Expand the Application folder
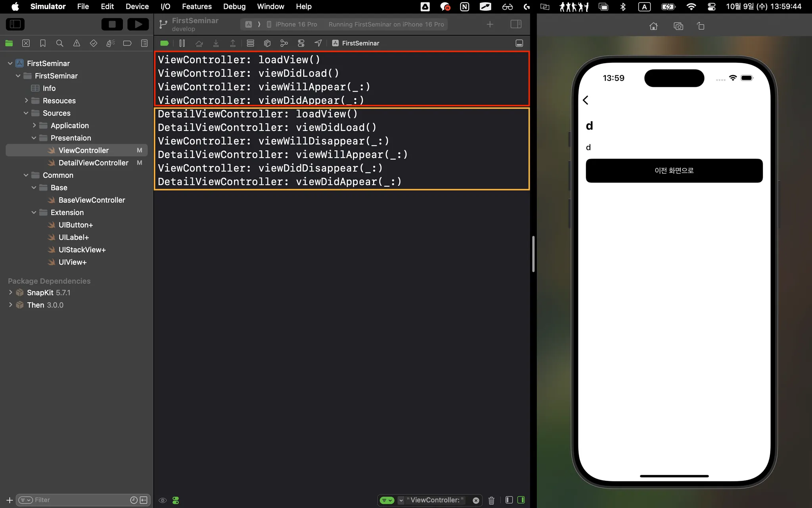Viewport: 812px width, 508px height. tap(34, 125)
